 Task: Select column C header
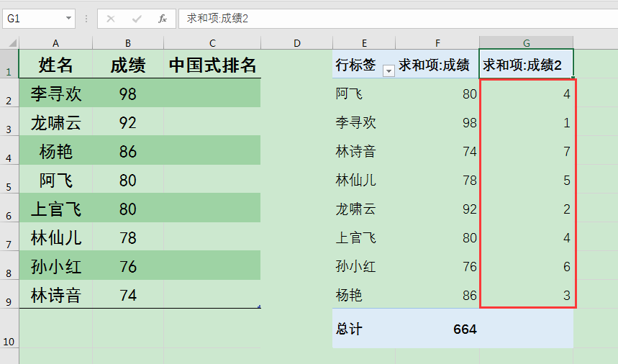coord(212,43)
